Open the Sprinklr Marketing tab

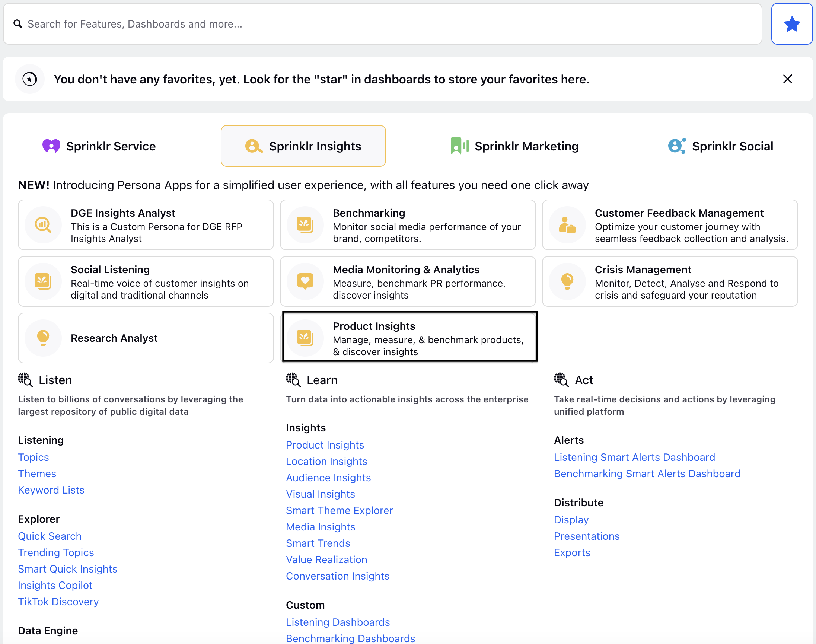[514, 146]
